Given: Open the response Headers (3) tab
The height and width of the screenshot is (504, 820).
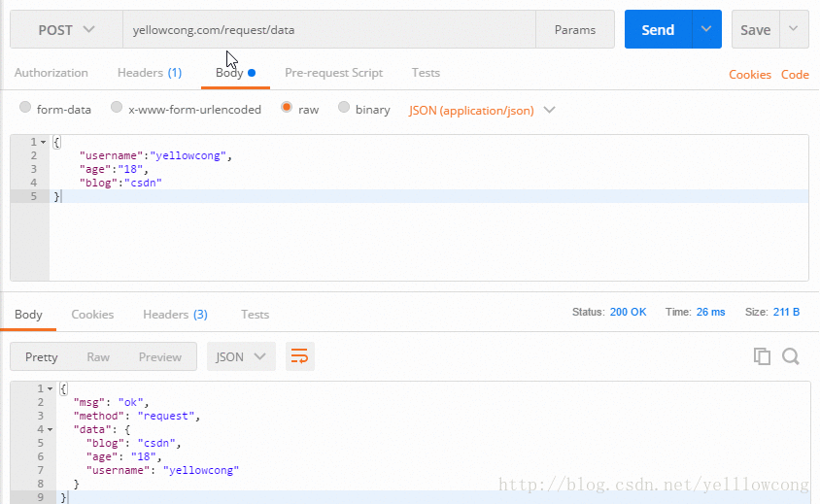Looking at the screenshot, I should [175, 315].
